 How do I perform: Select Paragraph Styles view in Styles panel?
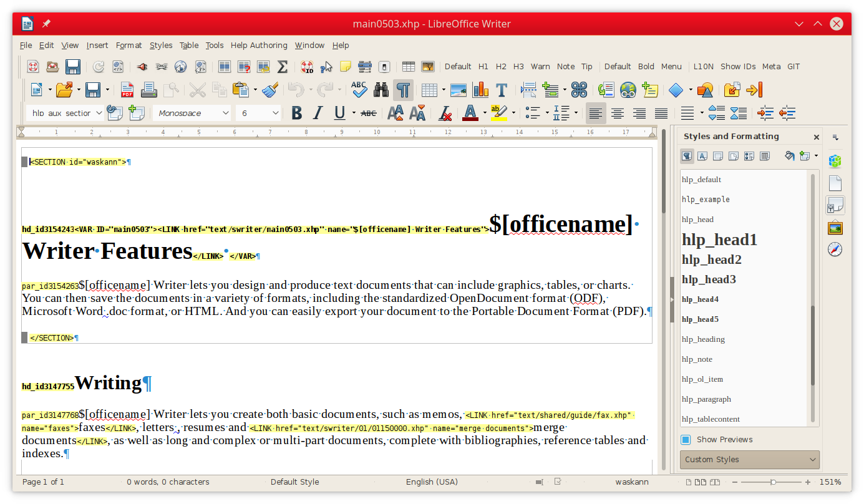pyautogui.click(x=687, y=156)
